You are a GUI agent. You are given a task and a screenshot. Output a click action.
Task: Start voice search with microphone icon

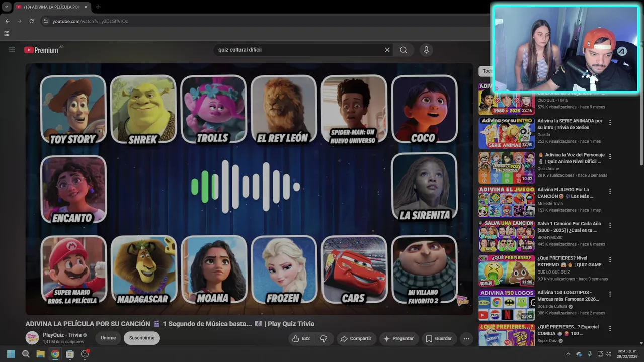click(426, 50)
